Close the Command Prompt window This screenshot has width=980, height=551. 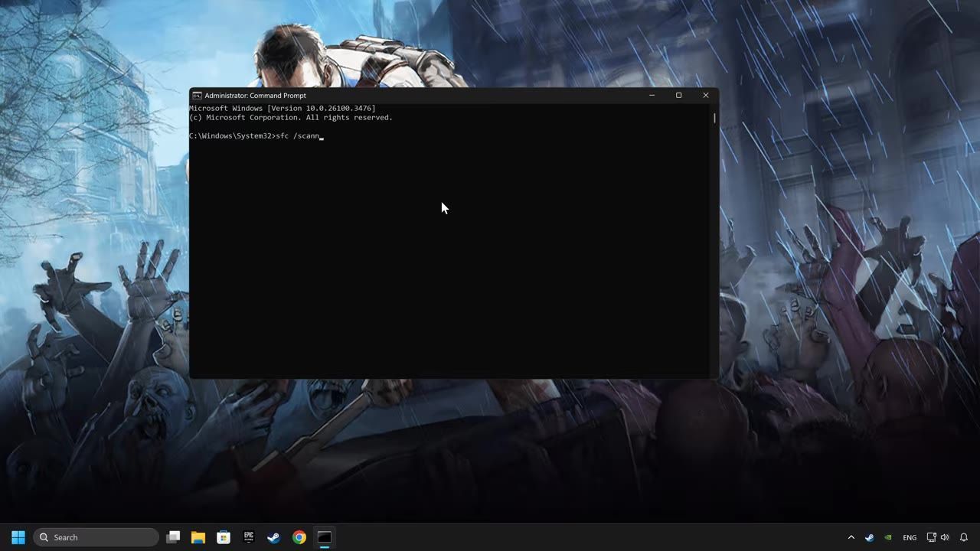click(705, 96)
